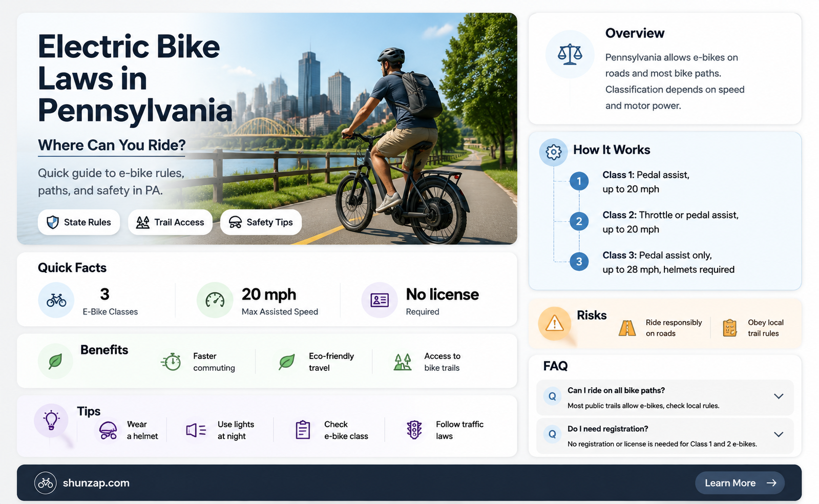This screenshot has width=819, height=504.
Task: Open the shunzap.com link in footer
Action: (96, 483)
